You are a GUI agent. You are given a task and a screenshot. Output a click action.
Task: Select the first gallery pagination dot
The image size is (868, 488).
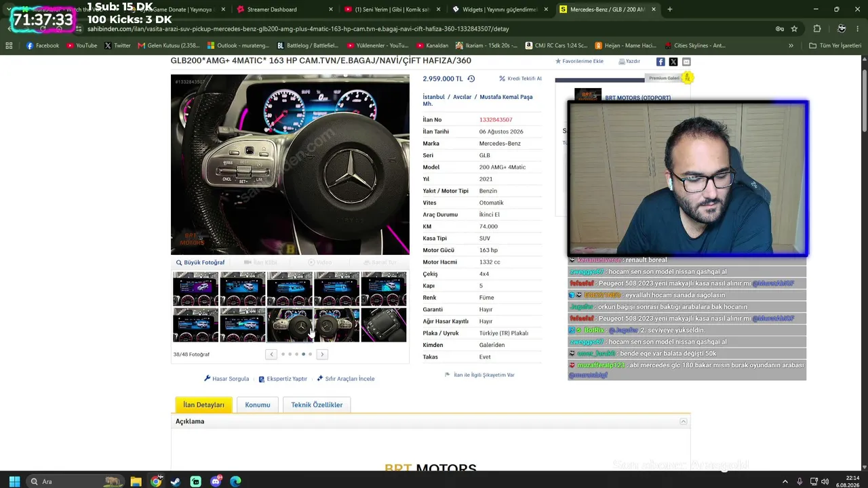pyautogui.click(x=283, y=354)
